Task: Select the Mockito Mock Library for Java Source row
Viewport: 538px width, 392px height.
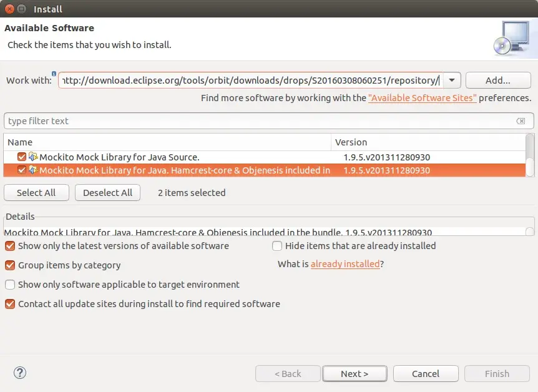Action: click(x=265, y=157)
